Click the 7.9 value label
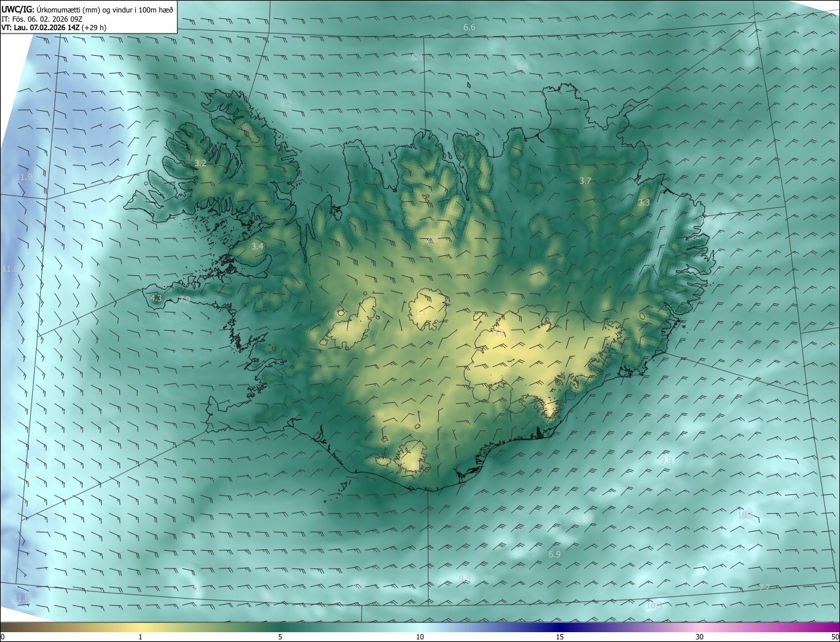Screen dimensions: 840x642 click(184, 300)
